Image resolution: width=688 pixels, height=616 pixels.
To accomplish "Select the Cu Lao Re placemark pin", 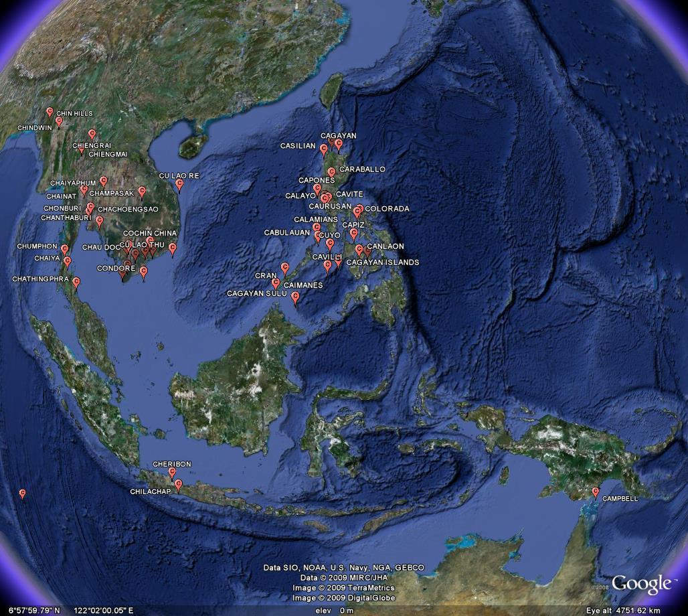I will pyautogui.click(x=179, y=185).
